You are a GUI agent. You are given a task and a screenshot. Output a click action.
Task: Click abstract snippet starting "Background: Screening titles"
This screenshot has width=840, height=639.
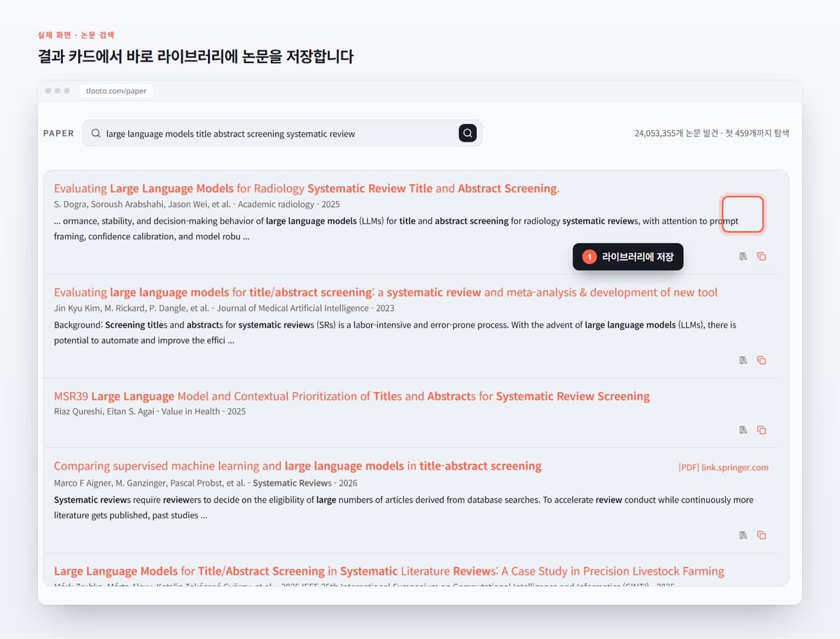(x=395, y=332)
